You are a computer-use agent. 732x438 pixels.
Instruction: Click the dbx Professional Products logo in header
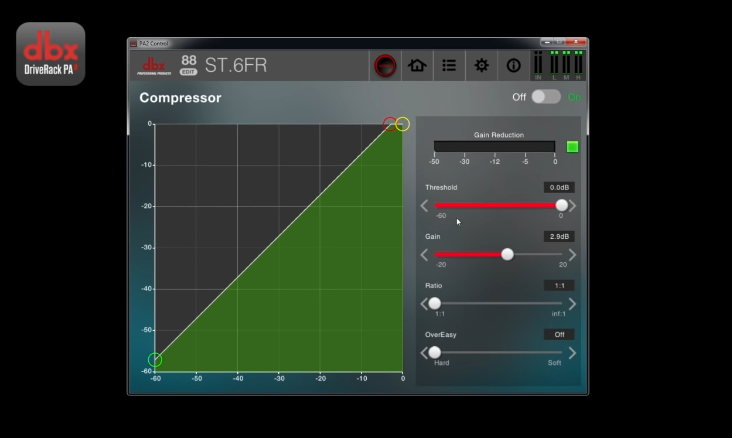tap(154, 65)
